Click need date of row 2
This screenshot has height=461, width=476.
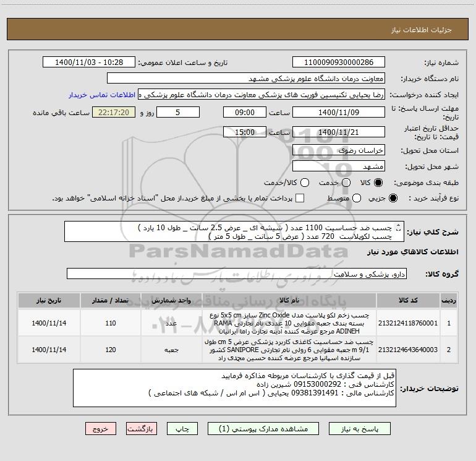49,350
